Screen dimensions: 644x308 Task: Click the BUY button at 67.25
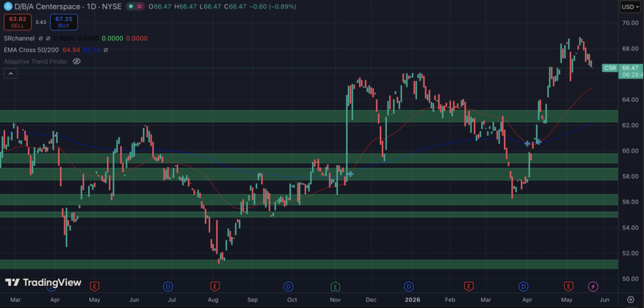pos(64,22)
